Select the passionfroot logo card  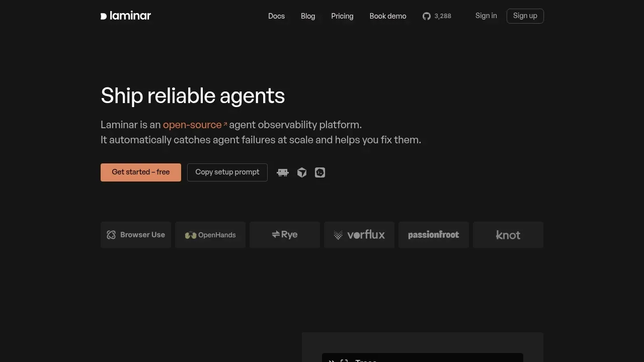[x=434, y=235]
